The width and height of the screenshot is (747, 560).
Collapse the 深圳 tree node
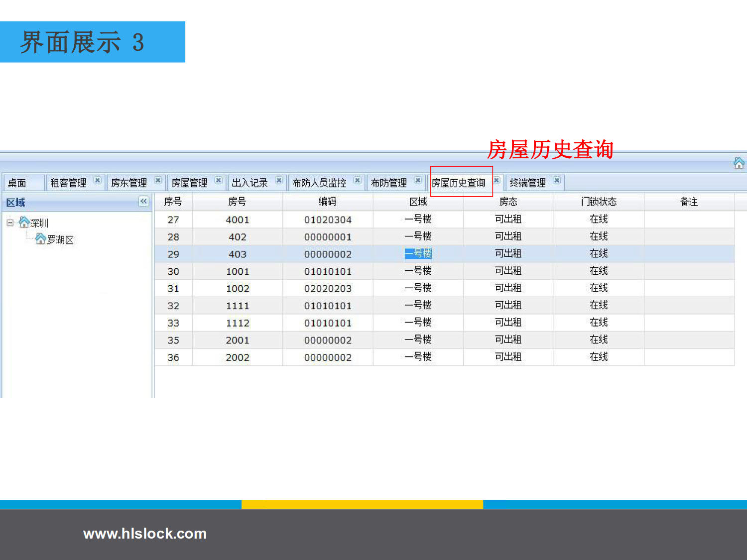point(10,223)
